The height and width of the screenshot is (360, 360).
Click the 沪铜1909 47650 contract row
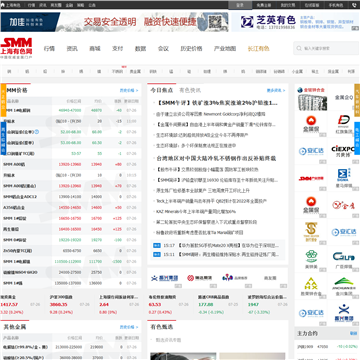327,347
